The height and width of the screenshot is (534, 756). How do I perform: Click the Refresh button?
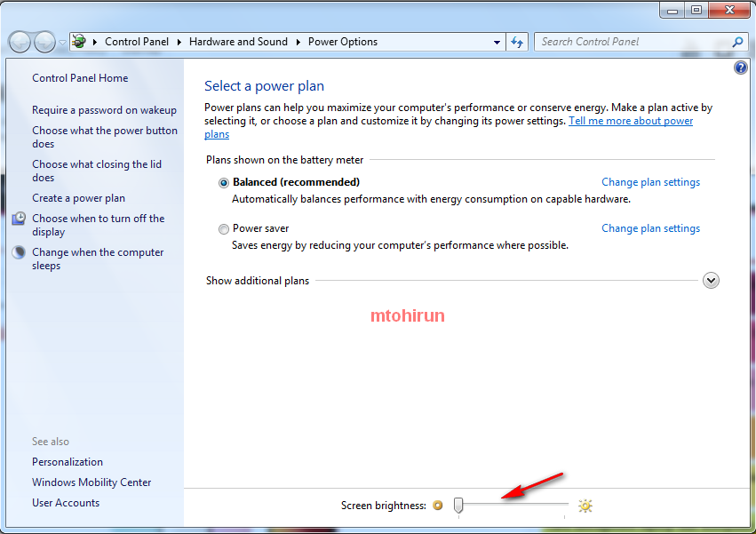tap(517, 42)
